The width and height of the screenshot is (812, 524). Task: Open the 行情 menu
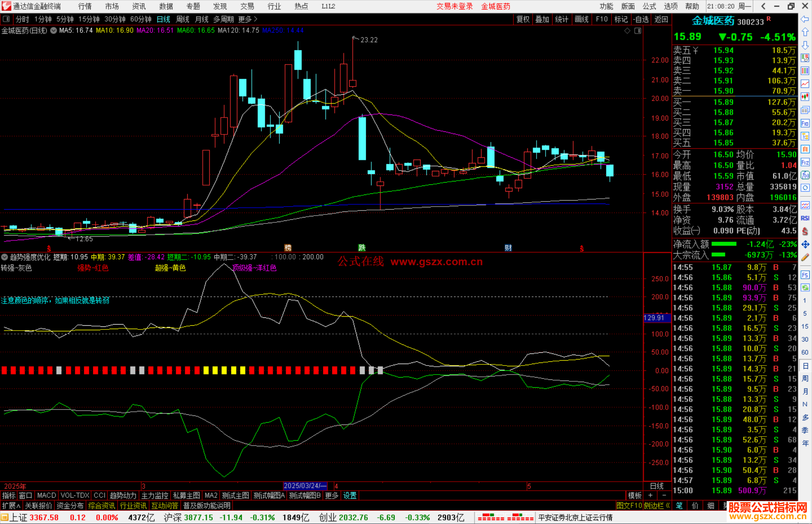[x=85, y=6]
